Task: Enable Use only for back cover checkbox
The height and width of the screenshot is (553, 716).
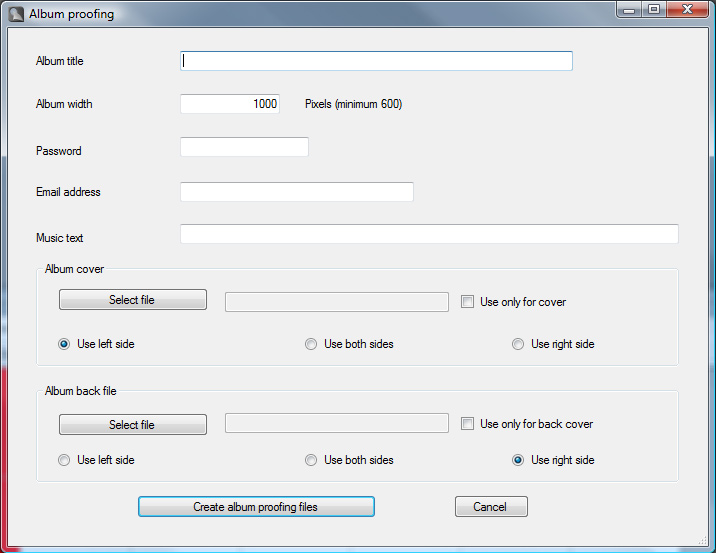Action: (x=467, y=423)
